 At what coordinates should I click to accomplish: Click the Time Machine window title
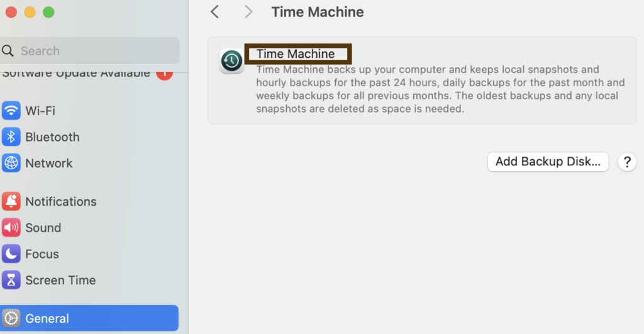[x=318, y=12]
